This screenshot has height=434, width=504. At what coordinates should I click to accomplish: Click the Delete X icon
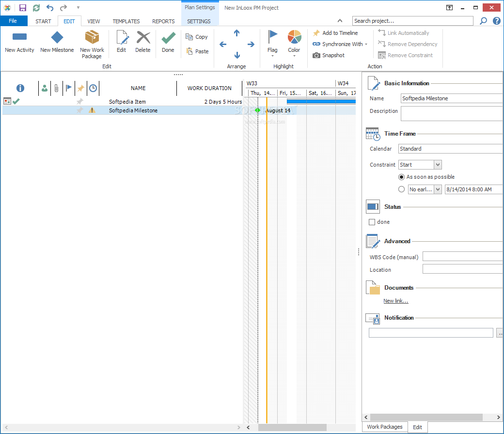(143, 37)
